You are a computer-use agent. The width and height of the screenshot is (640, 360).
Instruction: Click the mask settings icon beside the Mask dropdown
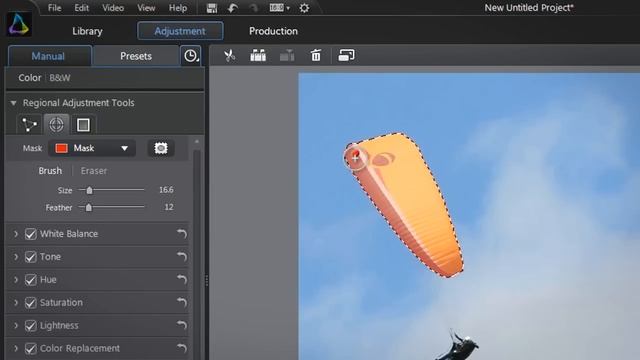click(x=161, y=148)
